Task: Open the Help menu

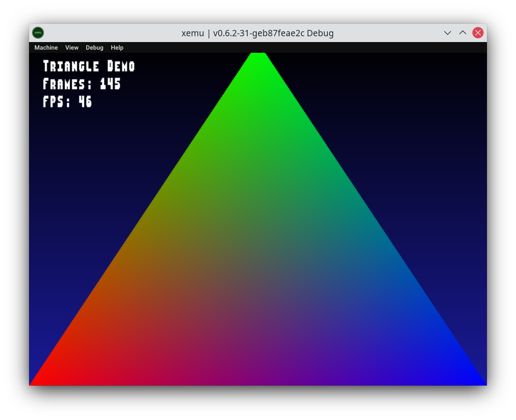Action: 117,47
